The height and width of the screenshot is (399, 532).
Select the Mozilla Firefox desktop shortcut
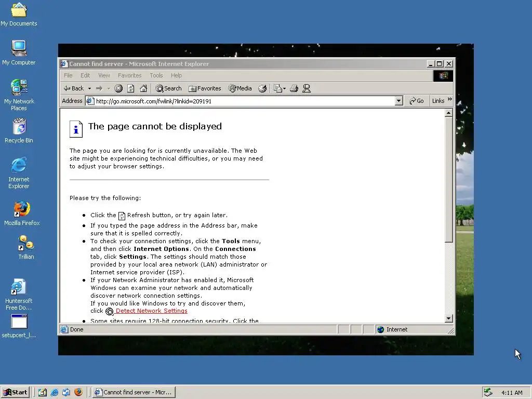click(22, 214)
